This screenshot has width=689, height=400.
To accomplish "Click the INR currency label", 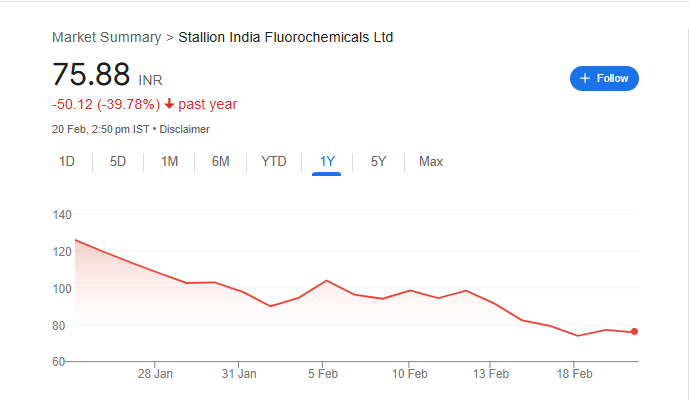I will [x=150, y=80].
